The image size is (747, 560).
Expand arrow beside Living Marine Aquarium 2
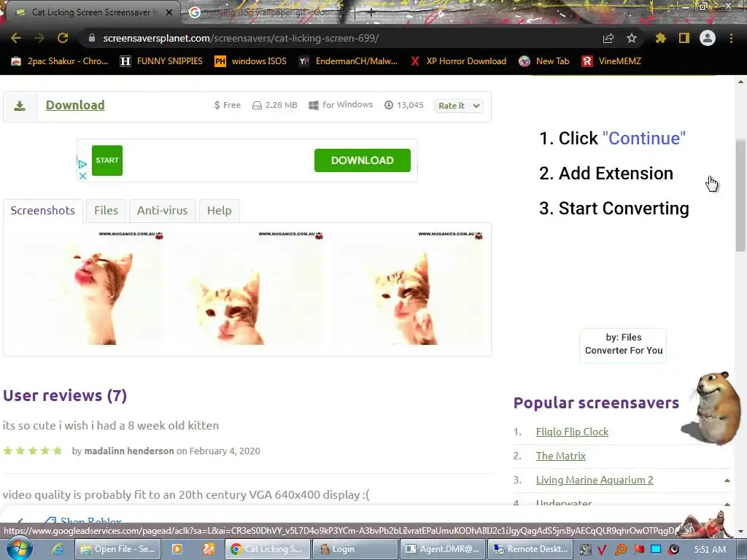point(727,481)
